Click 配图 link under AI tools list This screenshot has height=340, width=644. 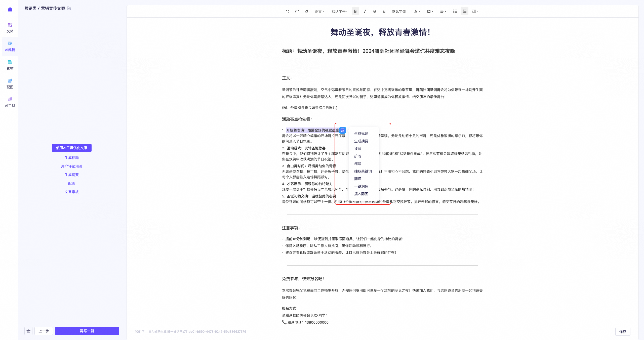(72, 183)
